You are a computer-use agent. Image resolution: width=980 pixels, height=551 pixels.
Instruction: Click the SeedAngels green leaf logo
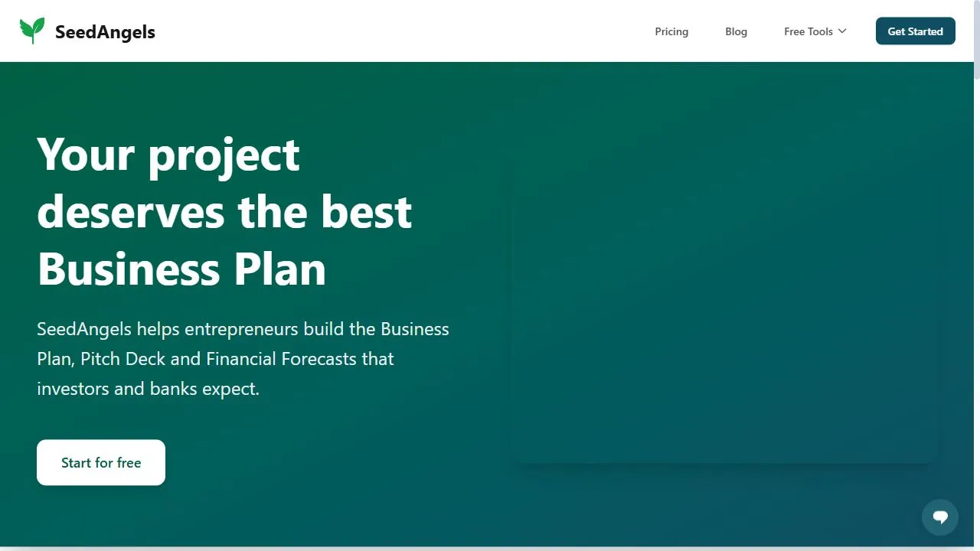click(x=32, y=31)
